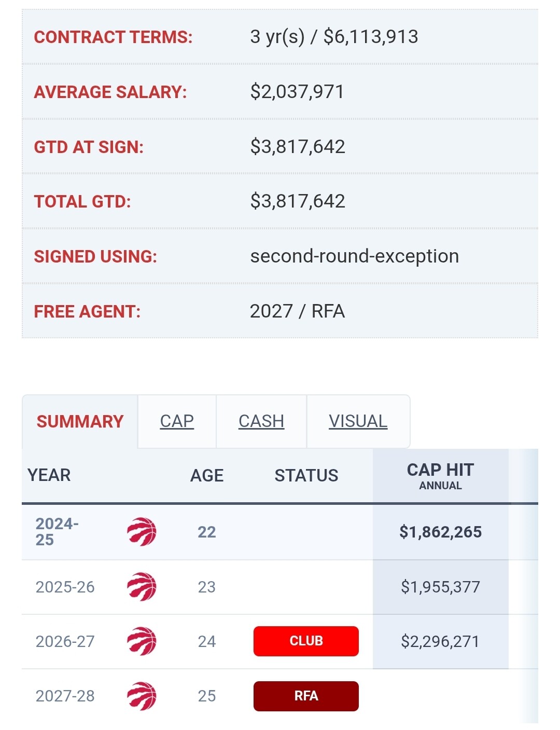Viewport: 560px width, 730px height.
Task: Click the 2024-25 season year cell
Action: point(57,532)
